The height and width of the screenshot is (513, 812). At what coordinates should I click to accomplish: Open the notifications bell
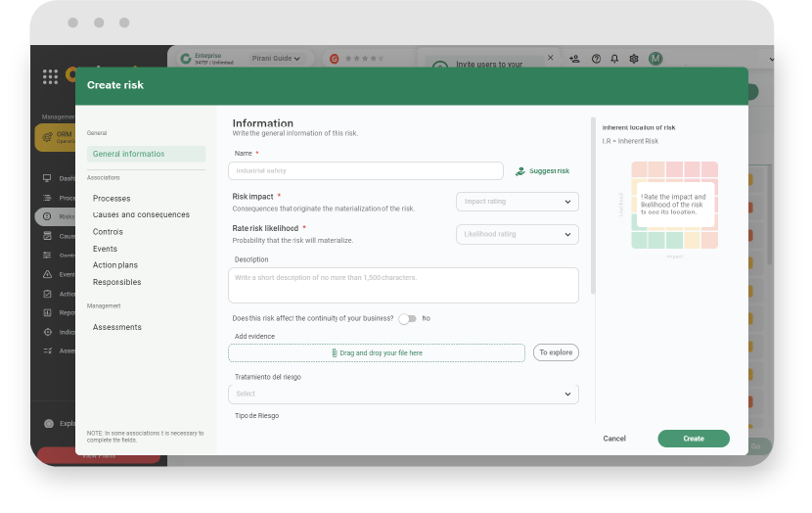614,59
